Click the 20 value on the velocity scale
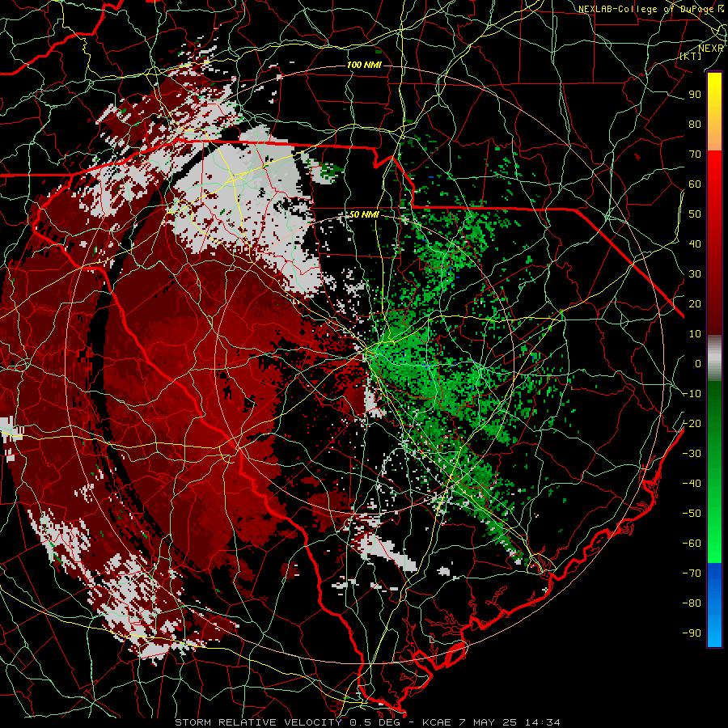The image size is (728, 728). pos(695,303)
